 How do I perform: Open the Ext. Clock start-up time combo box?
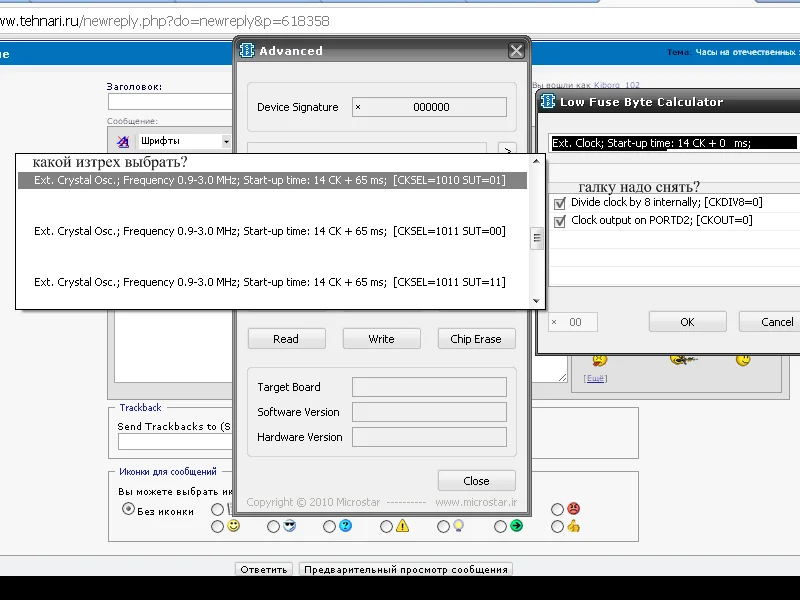(674, 143)
